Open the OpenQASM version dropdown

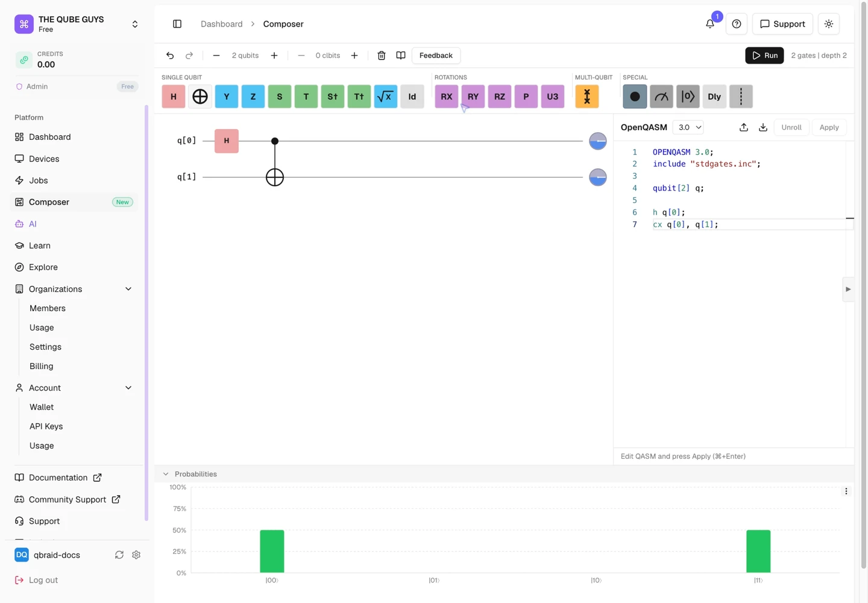[688, 127]
